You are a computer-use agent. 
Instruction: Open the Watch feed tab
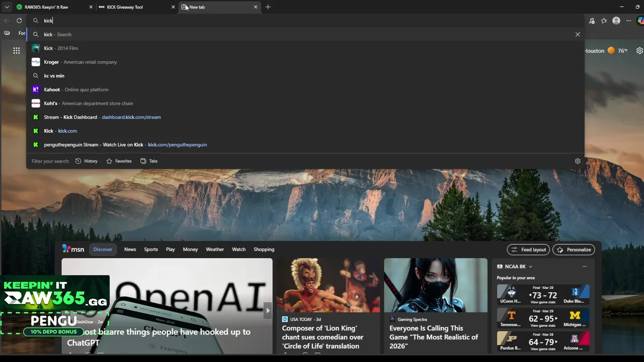coord(238,249)
